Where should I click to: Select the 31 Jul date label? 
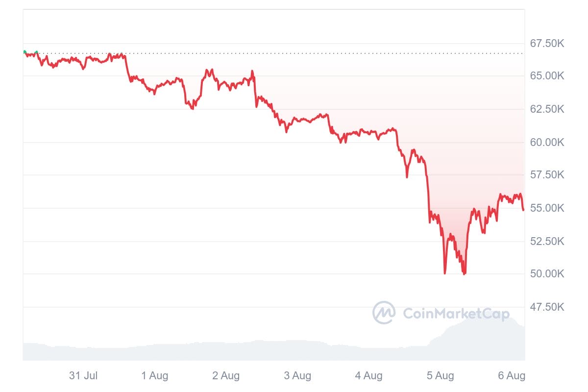click(83, 376)
